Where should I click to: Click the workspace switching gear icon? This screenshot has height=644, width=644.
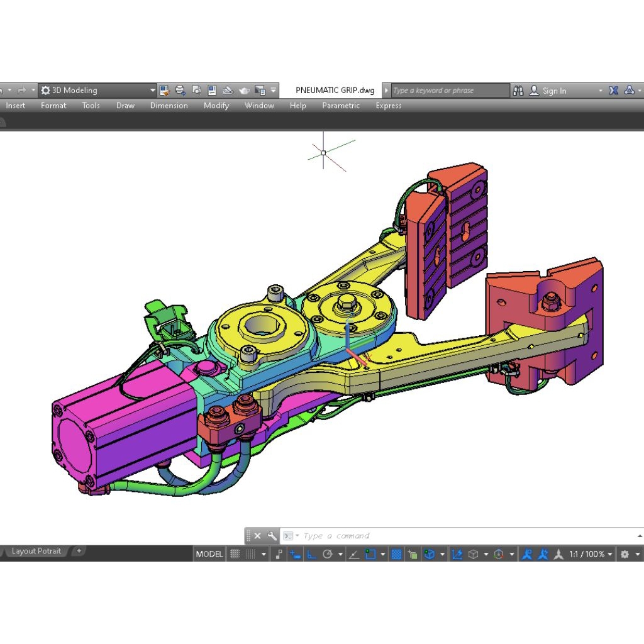tap(625, 554)
